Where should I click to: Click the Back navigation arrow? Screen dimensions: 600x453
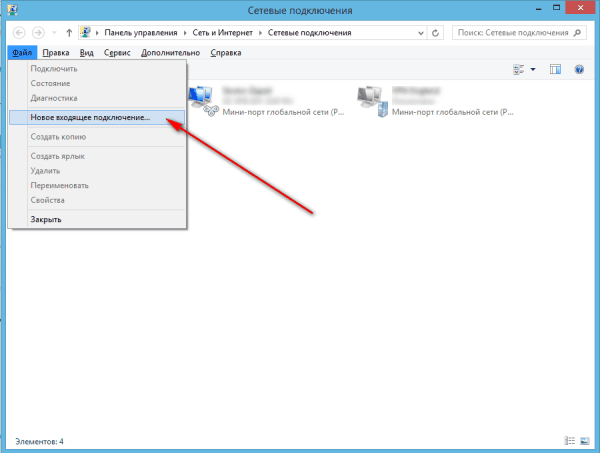pos(19,33)
